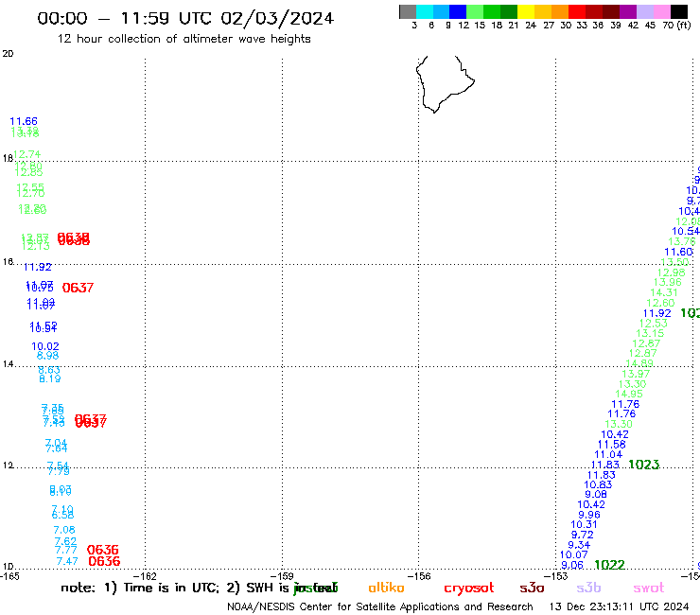
Task: Click the yellow swatch in the color scale
Action: pos(526,11)
